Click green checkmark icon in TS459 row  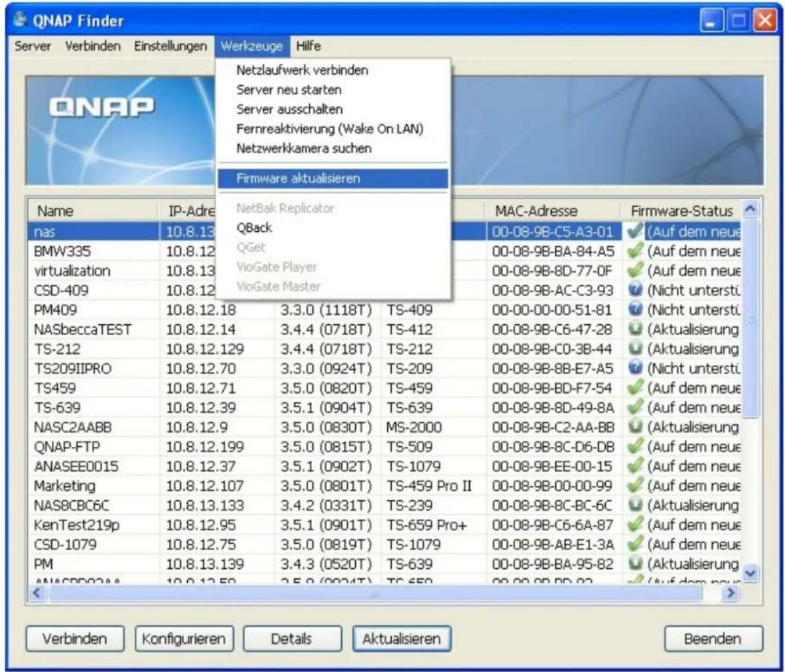tap(635, 388)
